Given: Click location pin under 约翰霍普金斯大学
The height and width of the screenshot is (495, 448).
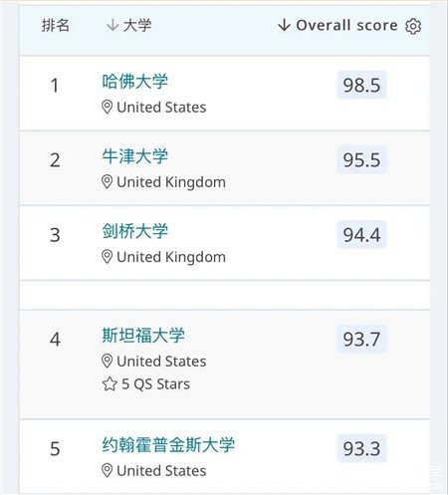Looking at the screenshot, I should coord(107,471).
